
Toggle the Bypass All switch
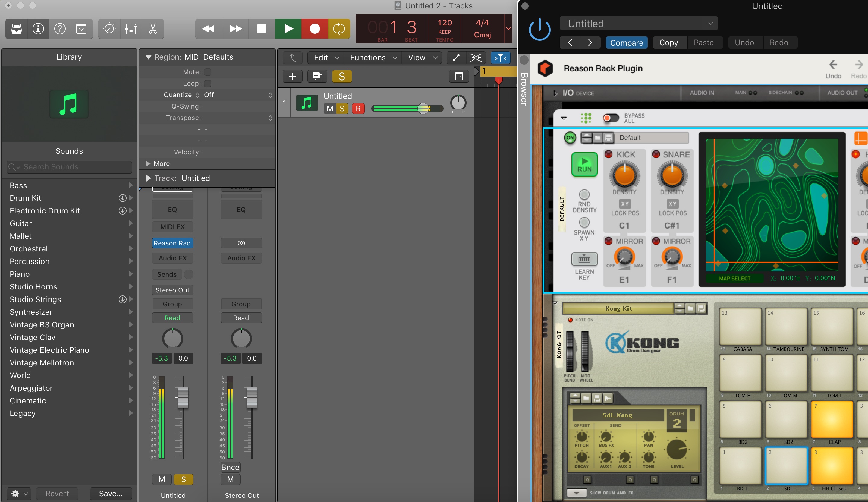611,118
